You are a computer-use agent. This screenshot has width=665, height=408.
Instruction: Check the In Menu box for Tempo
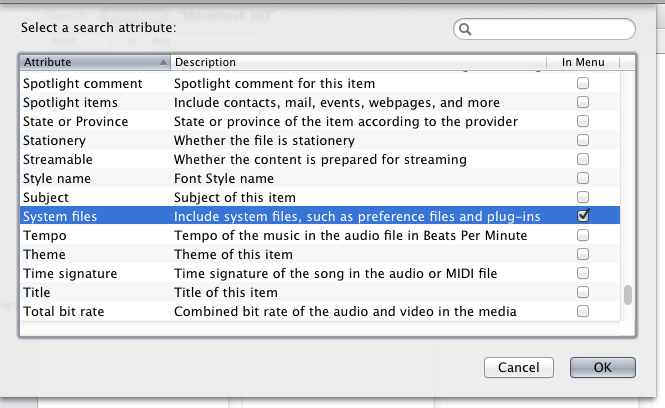[x=583, y=235]
